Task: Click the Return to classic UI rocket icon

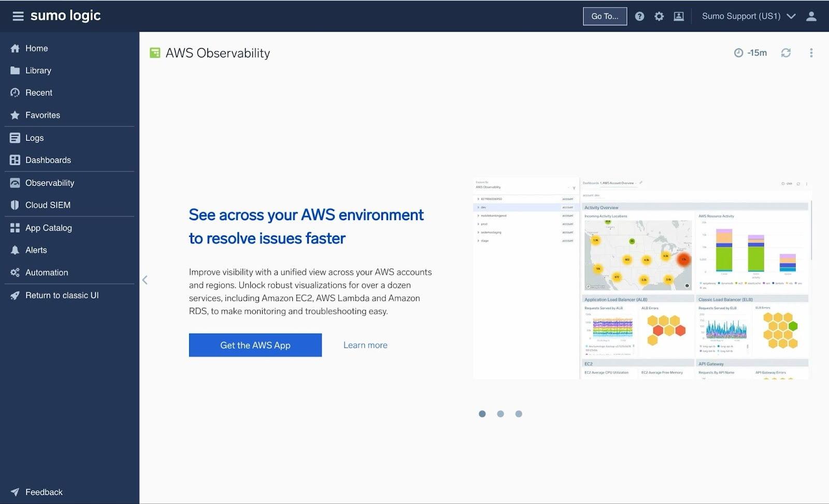Action: (x=15, y=295)
